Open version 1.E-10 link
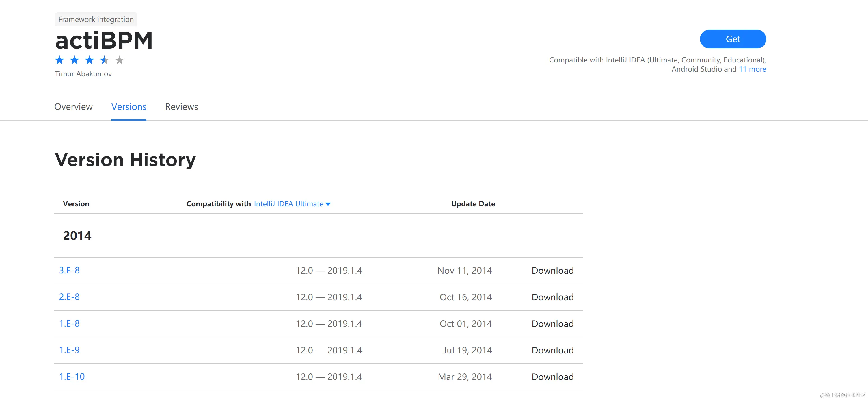868x400 pixels. tap(72, 376)
